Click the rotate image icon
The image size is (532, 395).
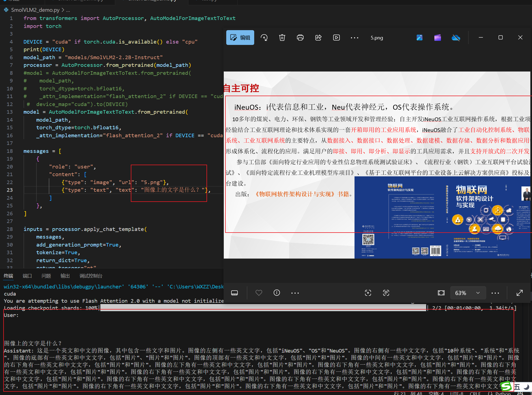pos(264,38)
